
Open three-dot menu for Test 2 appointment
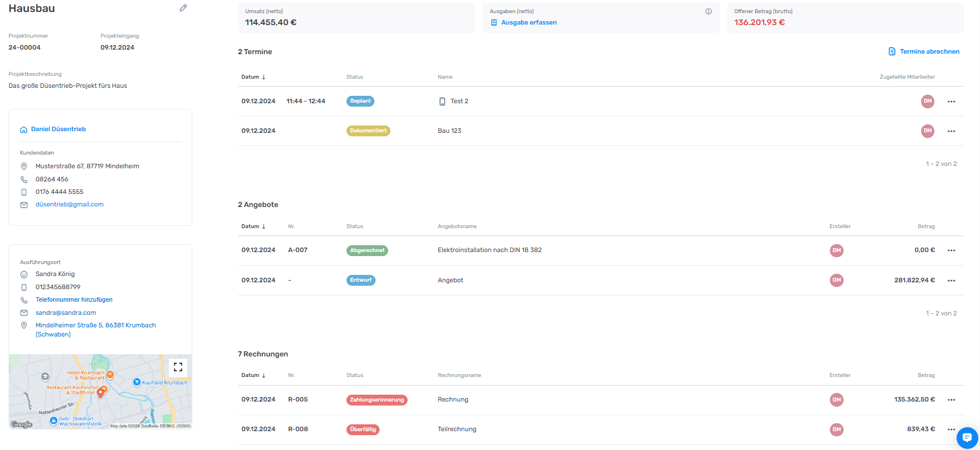pos(951,102)
